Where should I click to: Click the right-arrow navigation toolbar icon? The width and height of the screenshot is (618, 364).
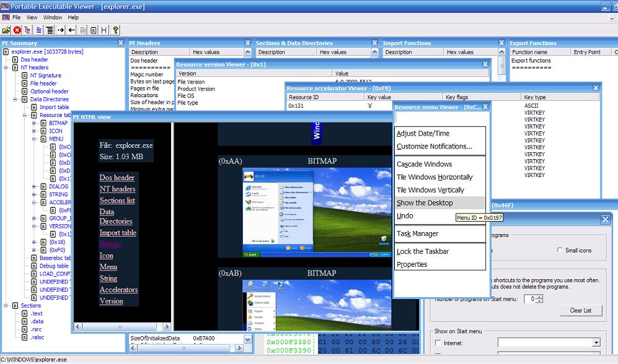coord(61,29)
